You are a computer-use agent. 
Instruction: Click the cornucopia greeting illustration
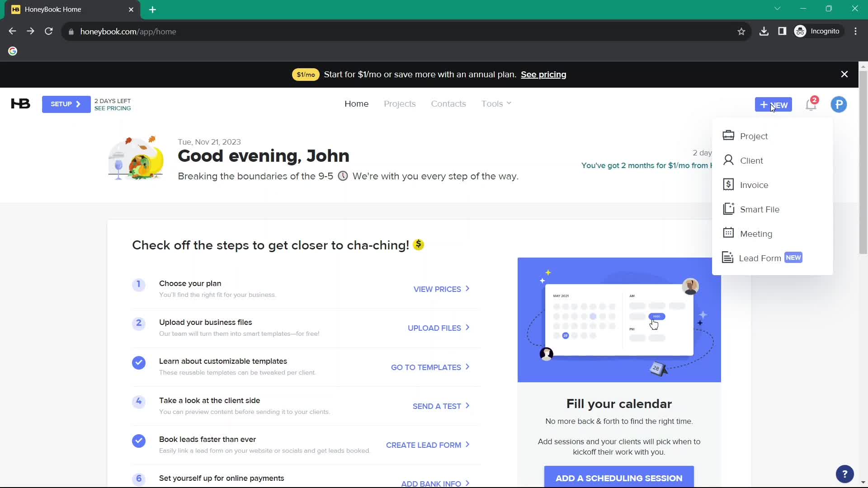[136, 158]
